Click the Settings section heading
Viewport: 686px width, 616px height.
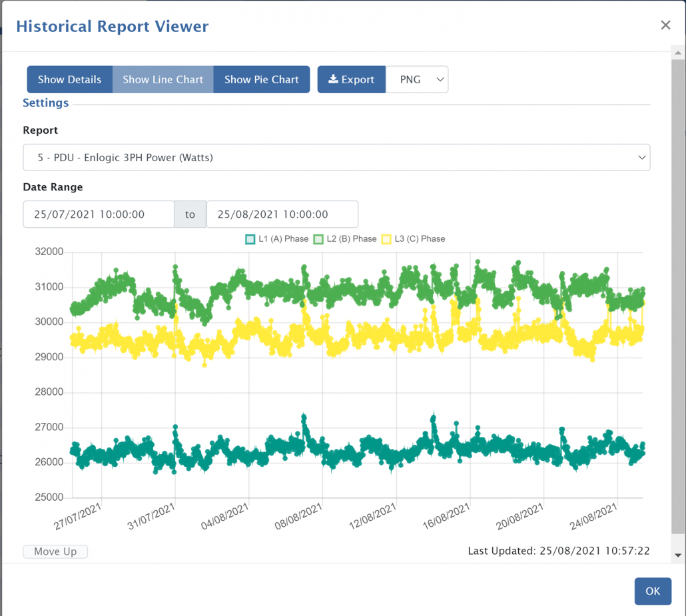point(46,103)
